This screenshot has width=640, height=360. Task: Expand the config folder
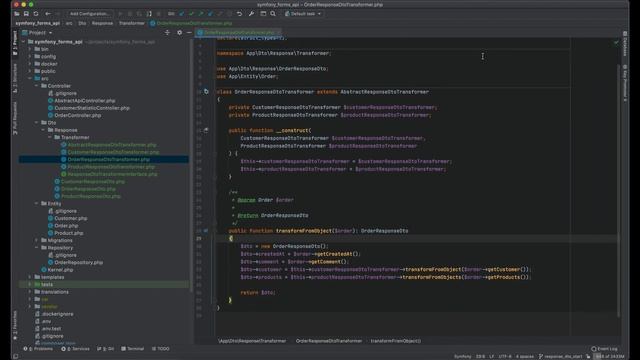point(30,56)
